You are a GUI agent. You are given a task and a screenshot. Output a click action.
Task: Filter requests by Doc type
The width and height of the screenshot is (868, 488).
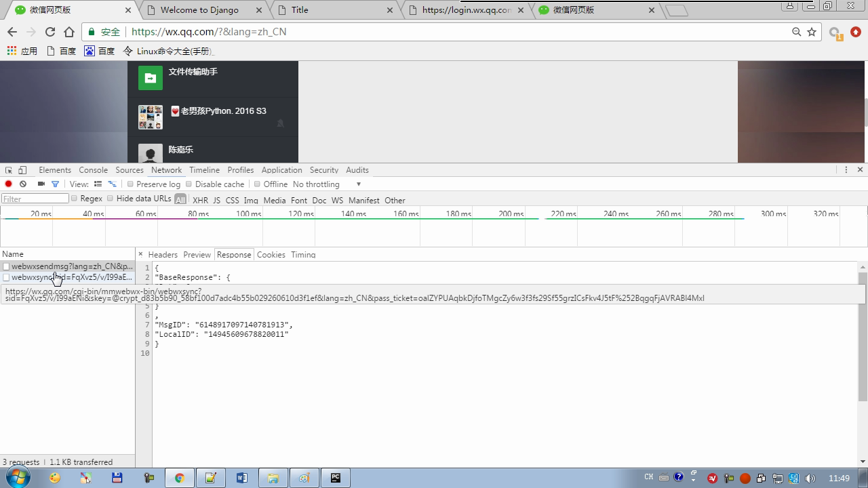pos(319,201)
